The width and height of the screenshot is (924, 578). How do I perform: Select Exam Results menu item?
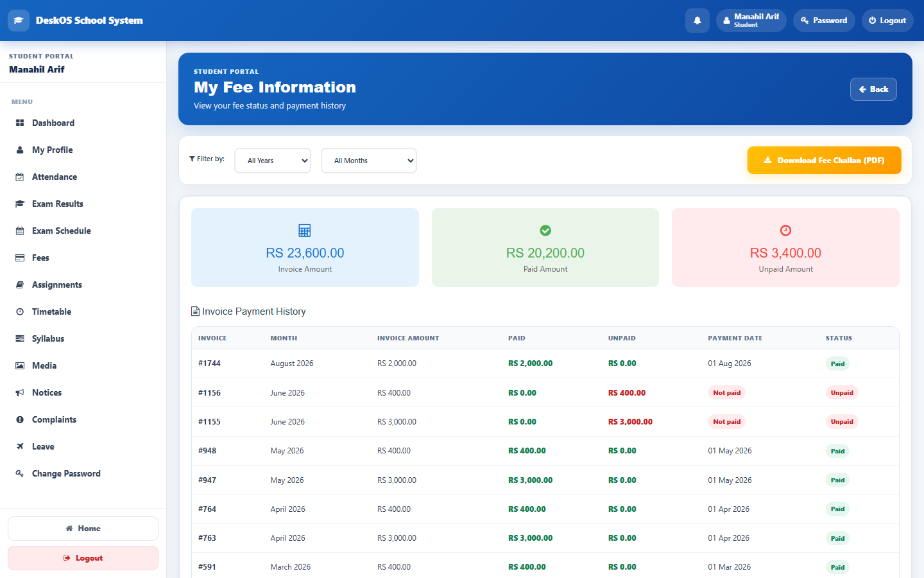(x=83, y=204)
